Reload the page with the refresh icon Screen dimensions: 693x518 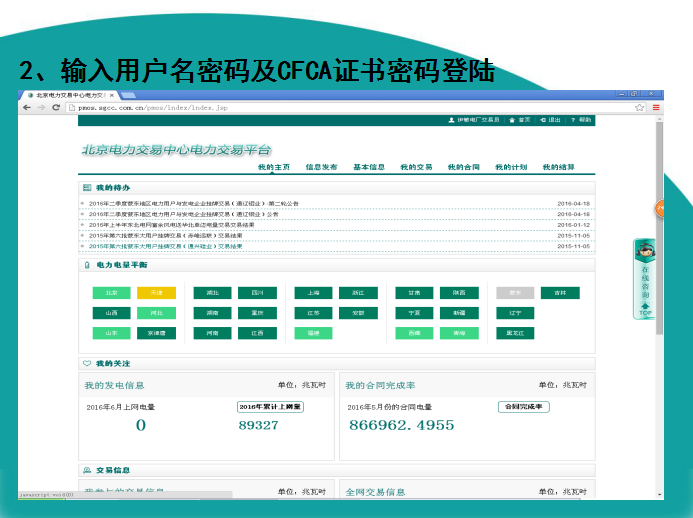coord(55,107)
